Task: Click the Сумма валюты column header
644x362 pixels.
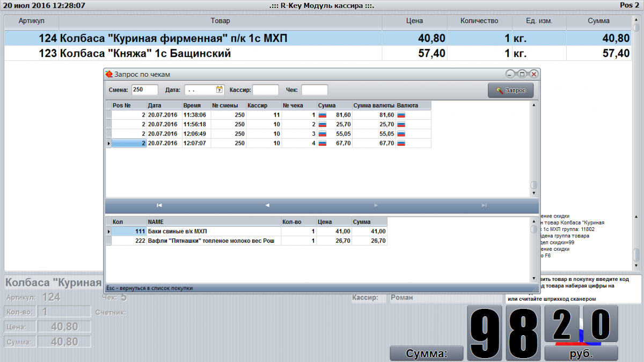Action: point(374,106)
